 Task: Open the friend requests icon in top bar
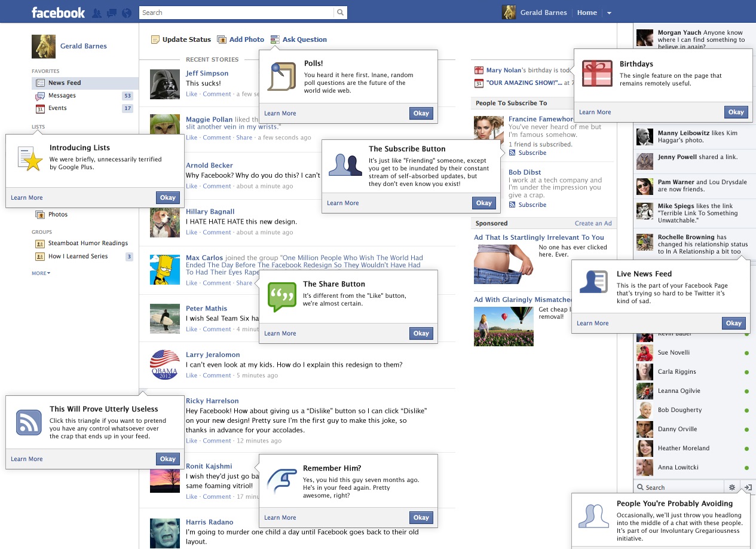[x=97, y=13]
